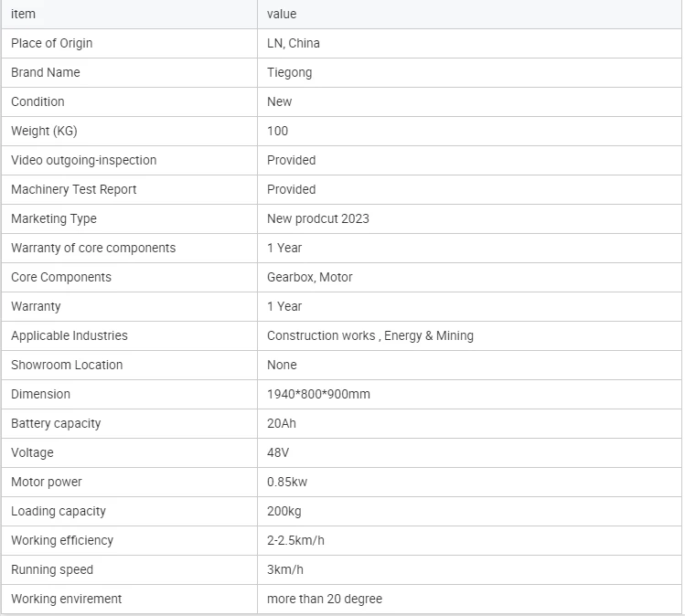685x616 pixels.
Task: Click the '20Ah' battery capacity value
Action: 282,423
